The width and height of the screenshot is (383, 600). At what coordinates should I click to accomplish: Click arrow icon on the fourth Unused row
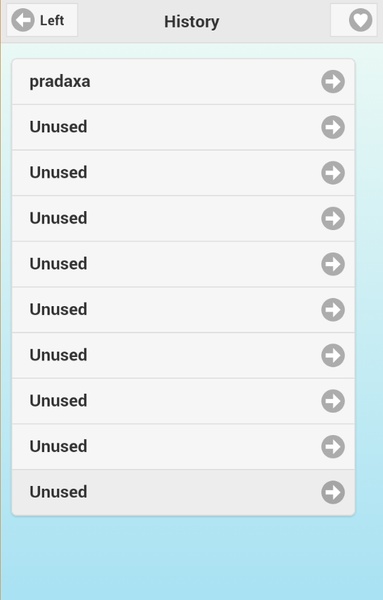[x=333, y=264]
